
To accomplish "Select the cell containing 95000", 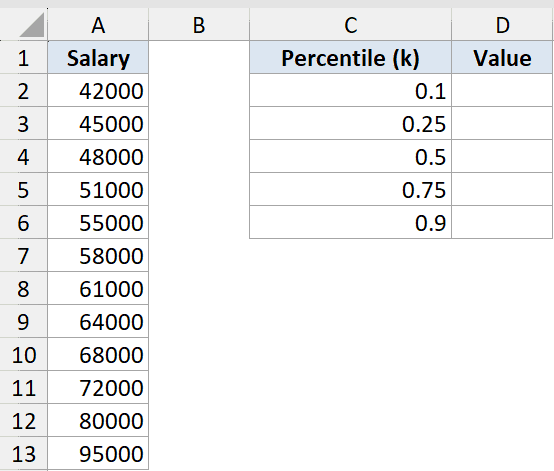I will click(98, 453).
